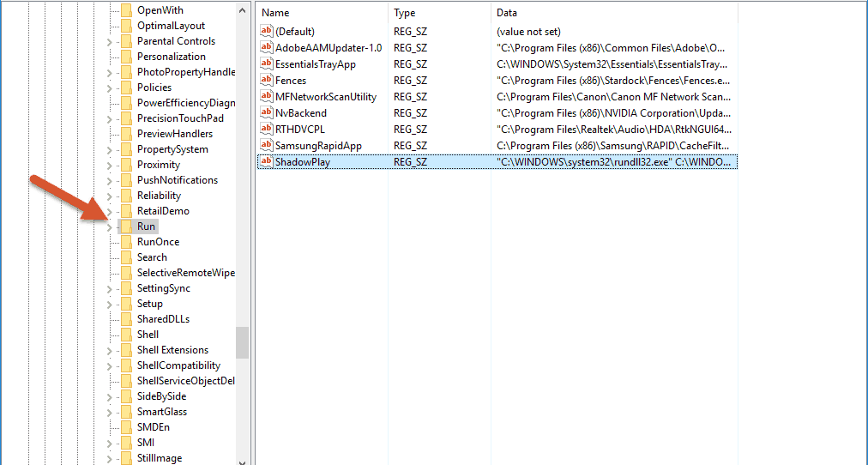This screenshot has width=868, height=465.
Task: Select the SMI tree key
Action: [146, 443]
